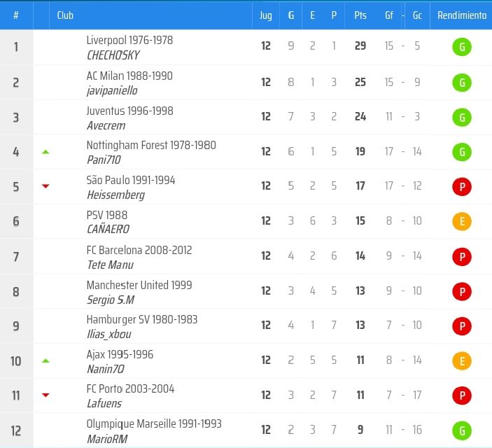Click FC Barcelona's red P performance badge
This screenshot has width=492, height=448.
coord(461,257)
